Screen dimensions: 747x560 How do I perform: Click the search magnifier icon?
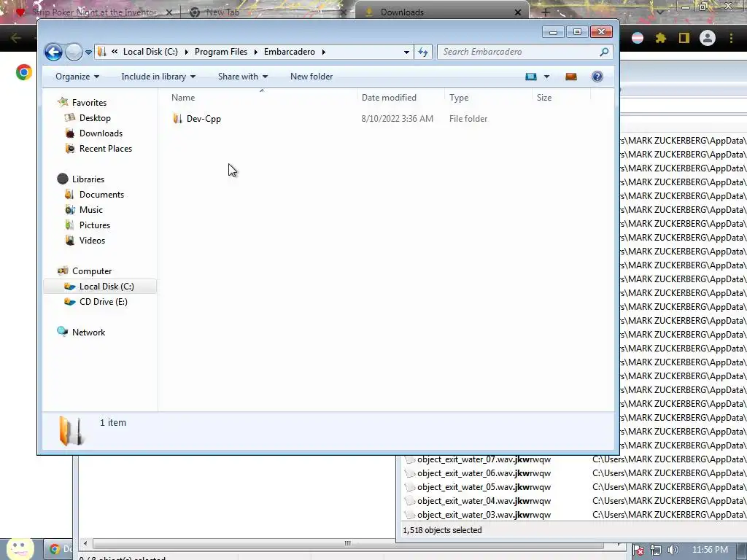(604, 52)
